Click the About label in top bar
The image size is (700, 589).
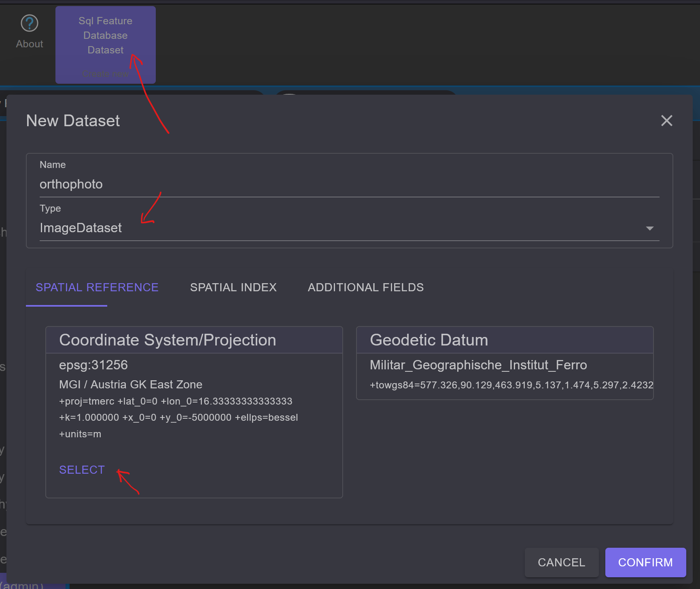[x=30, y=44]
